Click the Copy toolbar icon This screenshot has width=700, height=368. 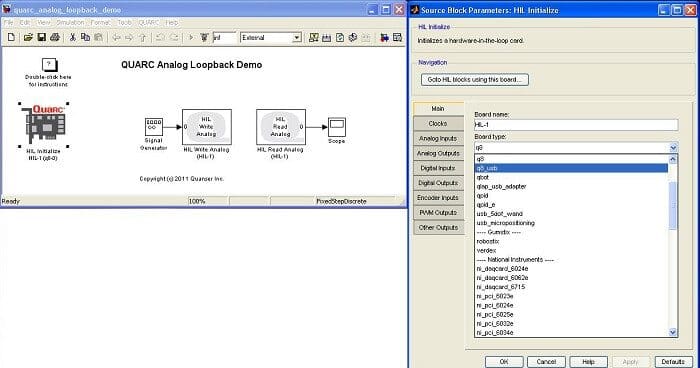85,38
